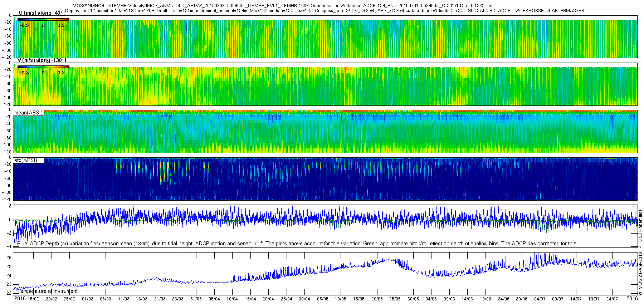
Task: Click the std(ABSI) panel label
Action: pyautogui.click(x=29, y=160)
